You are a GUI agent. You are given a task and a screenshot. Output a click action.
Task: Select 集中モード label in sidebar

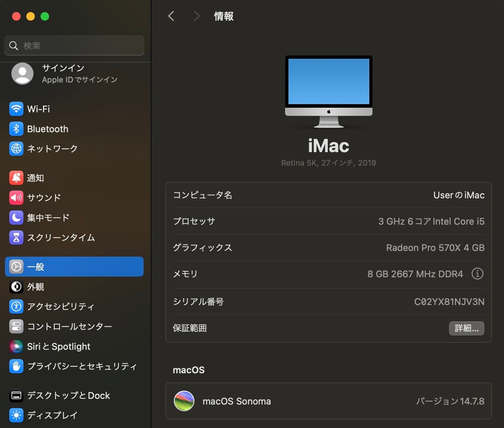[x=48, y=217]
